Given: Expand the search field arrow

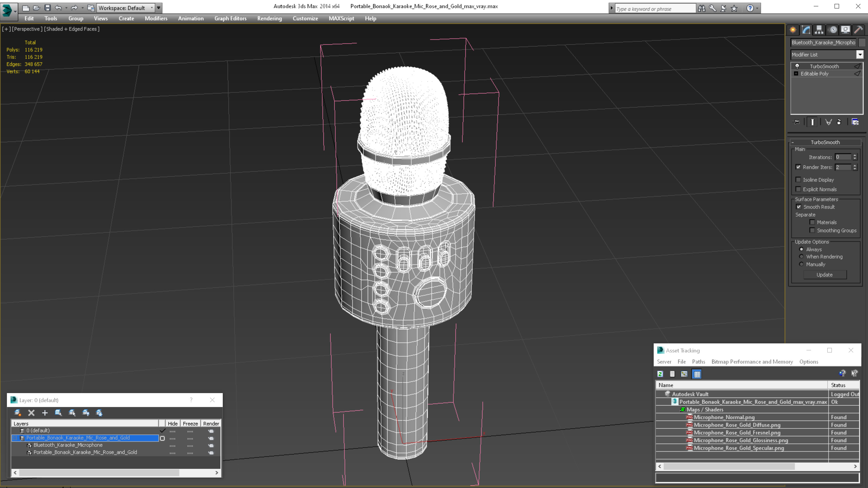Looking at the screenshot, I should tap(612, 8).
